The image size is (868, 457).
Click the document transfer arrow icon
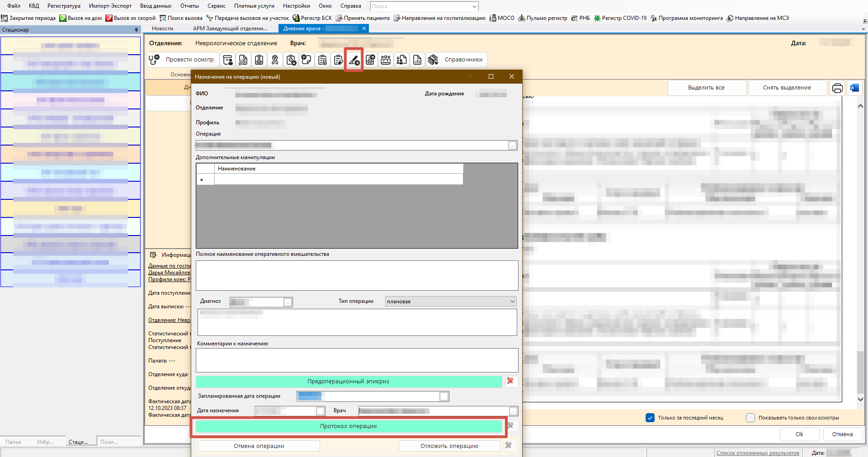(x=370, y=60)
